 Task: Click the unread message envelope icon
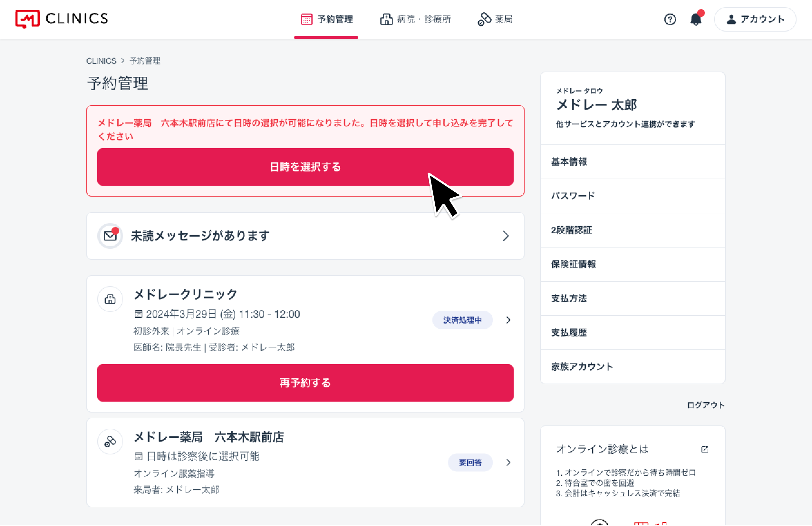tap(110, 236)
